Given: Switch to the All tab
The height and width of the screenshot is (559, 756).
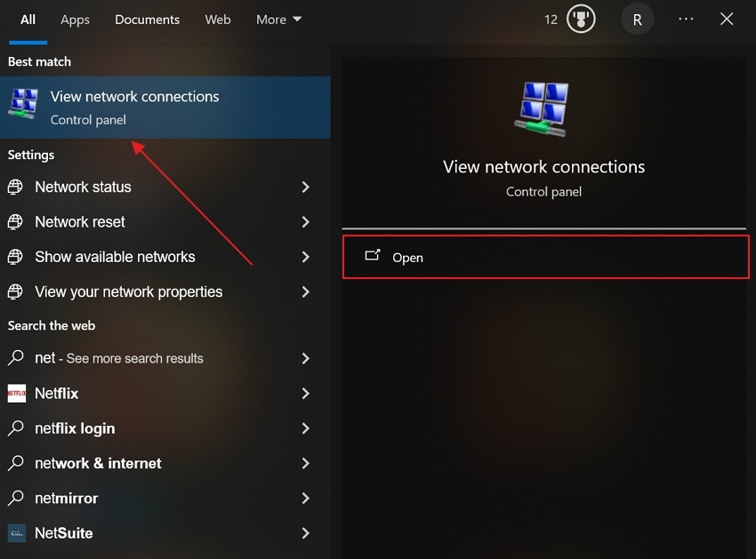Looking at the screenshot, I should point(28,20).
